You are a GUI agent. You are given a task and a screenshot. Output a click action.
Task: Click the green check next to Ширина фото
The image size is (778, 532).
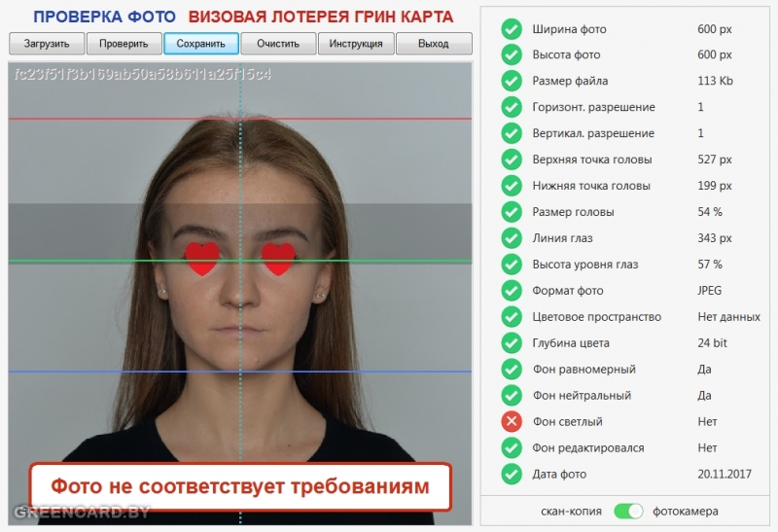click(x=512, y=29)
